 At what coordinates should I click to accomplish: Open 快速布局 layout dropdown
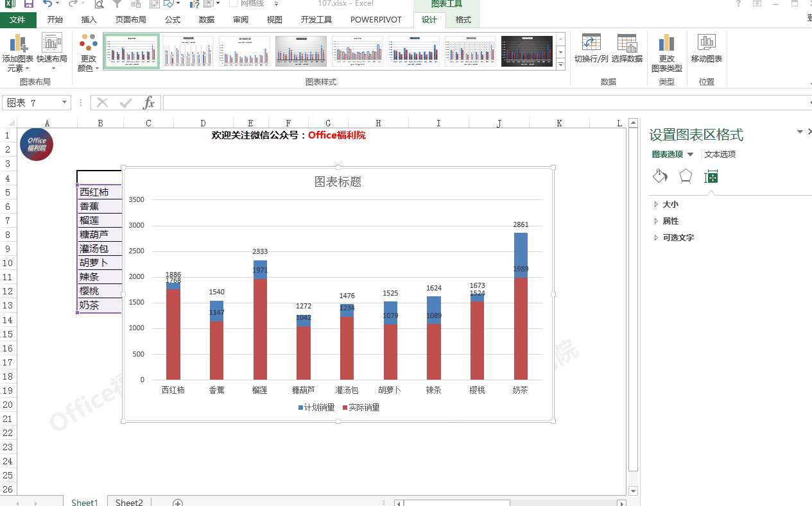coord(52,53)
